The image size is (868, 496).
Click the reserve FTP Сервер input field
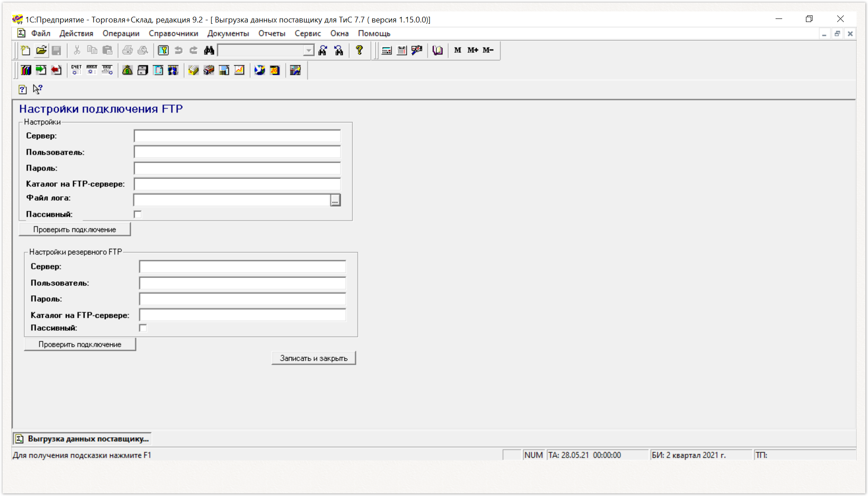click(243, 267)
